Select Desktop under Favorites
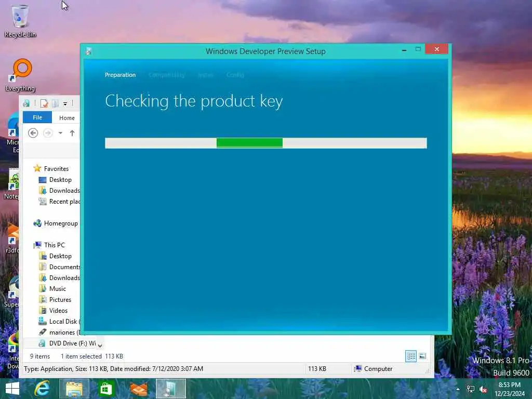Image resolution: width=532 pixels, height=399 pixels. coord(55,179)
